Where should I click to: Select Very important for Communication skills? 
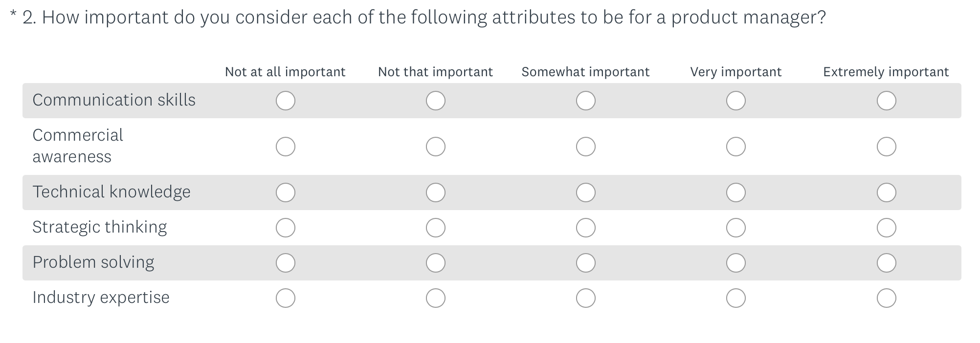tap(735, 101)
